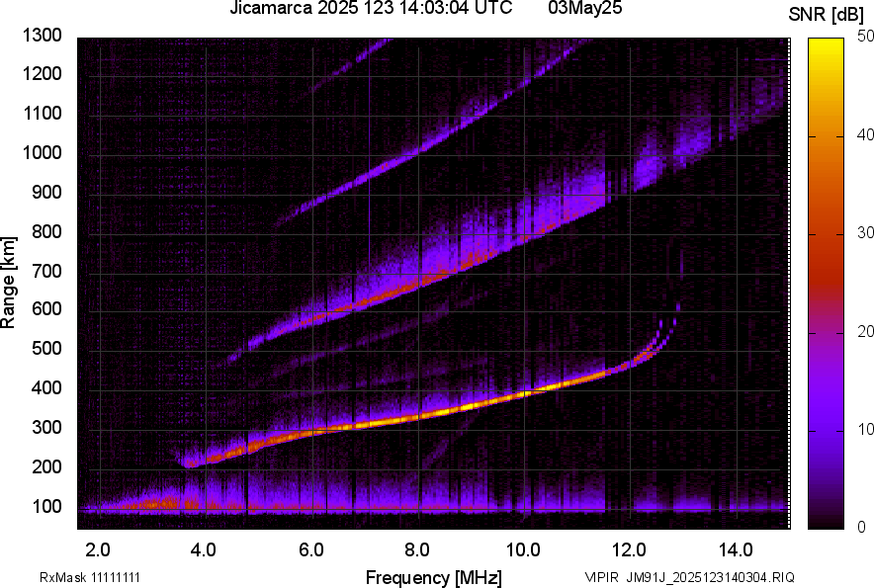Click the SNR [dB] colorbar label
Viewport: 874px width, 588px height.
tap(827, 15)
